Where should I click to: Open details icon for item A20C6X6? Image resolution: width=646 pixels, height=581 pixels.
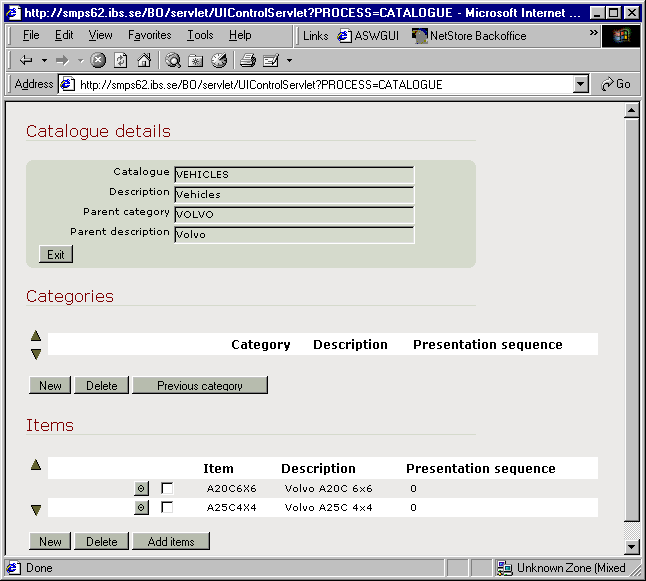[141, 488]
